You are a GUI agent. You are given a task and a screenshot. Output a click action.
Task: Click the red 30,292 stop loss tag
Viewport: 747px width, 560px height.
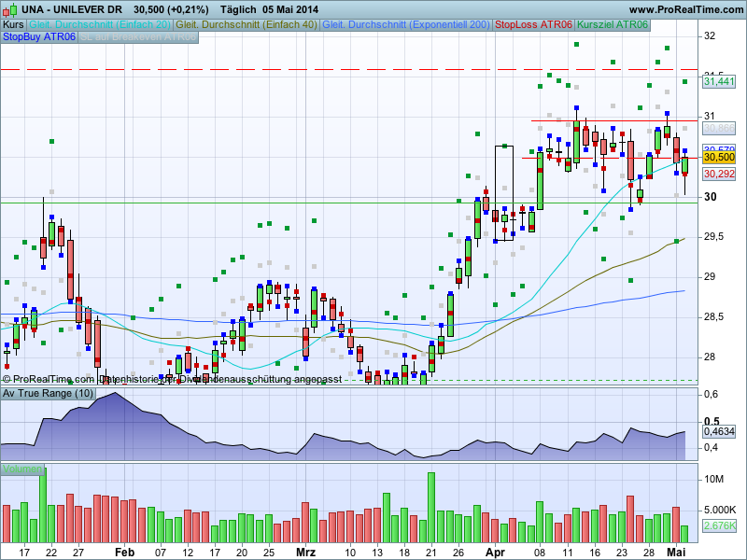click(719, 174)
